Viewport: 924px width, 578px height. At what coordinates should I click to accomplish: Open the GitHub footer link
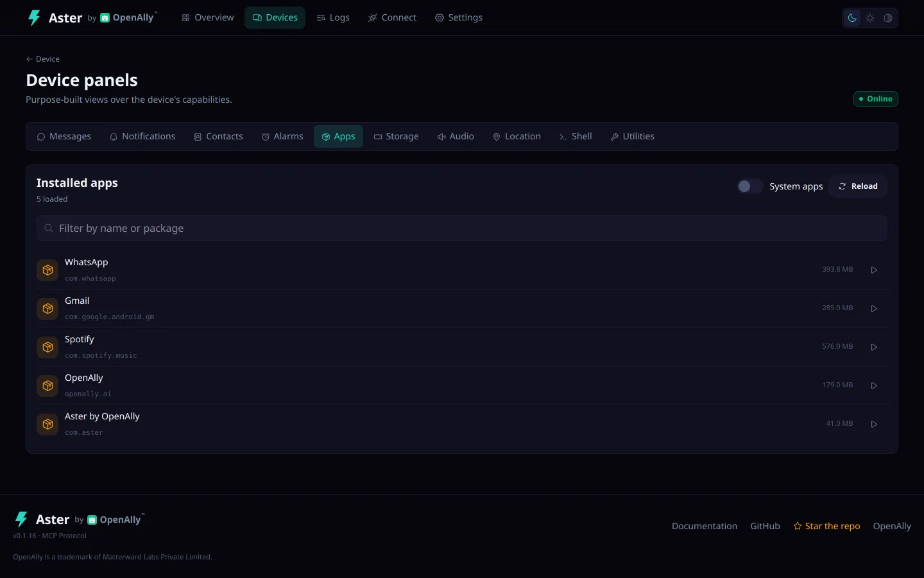765,526
